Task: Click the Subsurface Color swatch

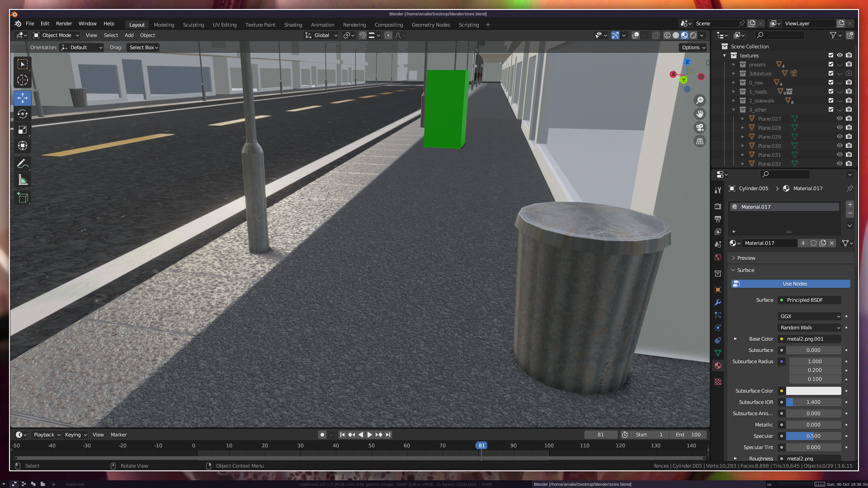Action: coord(813,391)
